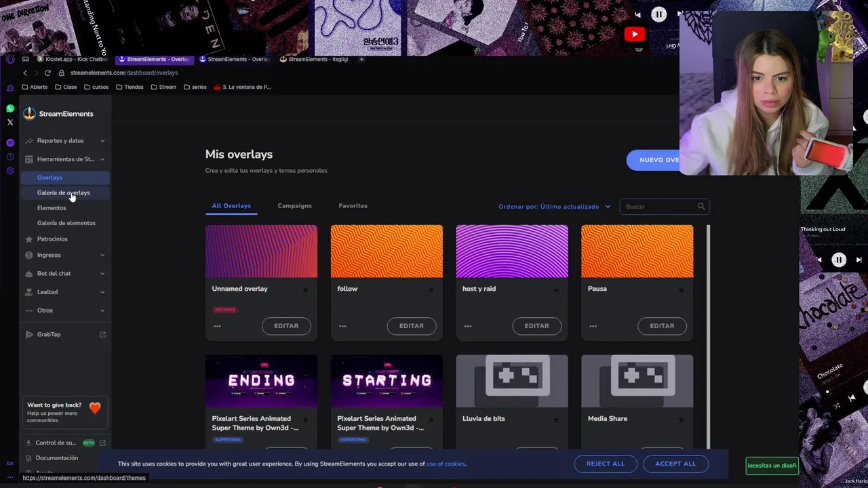Pause the Thinking out Loud player
Screen dimensions: 868x488
coord(839,260)
